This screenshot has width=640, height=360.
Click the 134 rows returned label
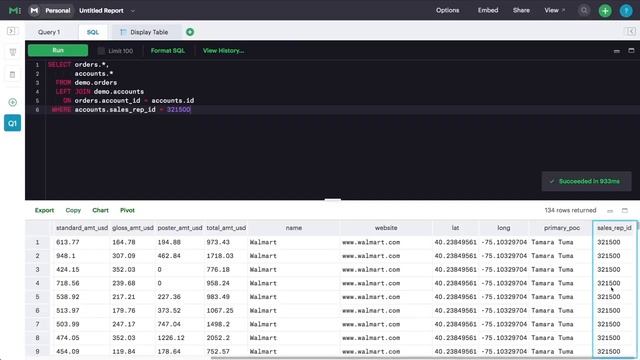(x=570, y=210)
